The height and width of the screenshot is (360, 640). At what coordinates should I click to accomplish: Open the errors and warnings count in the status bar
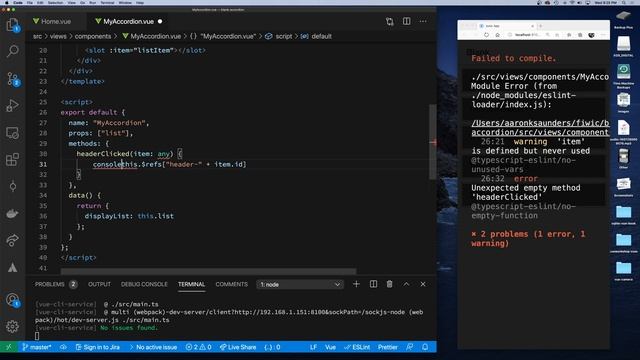click(x=198, y=347)
